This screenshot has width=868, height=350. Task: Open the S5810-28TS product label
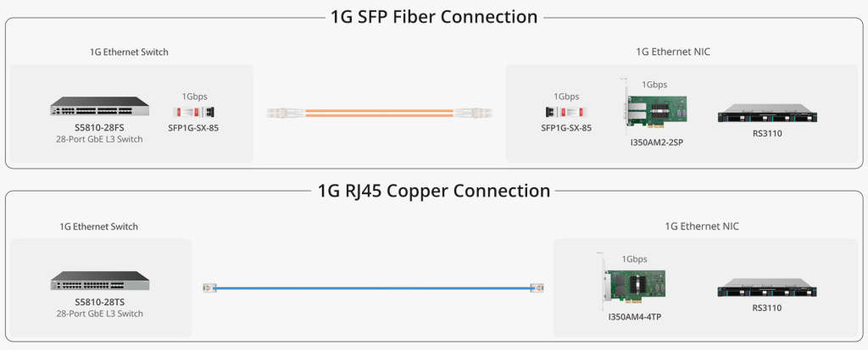(100, 303)
